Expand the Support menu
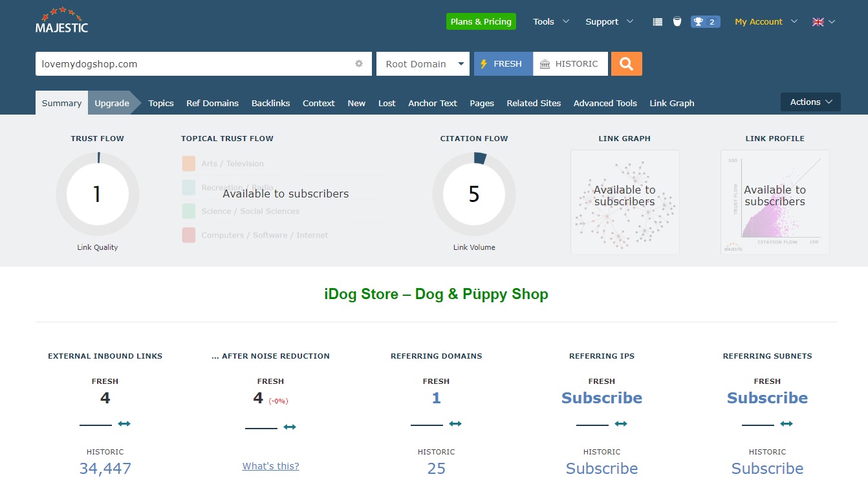The width and height of the screenshot is (868, 492). [609, 22]
